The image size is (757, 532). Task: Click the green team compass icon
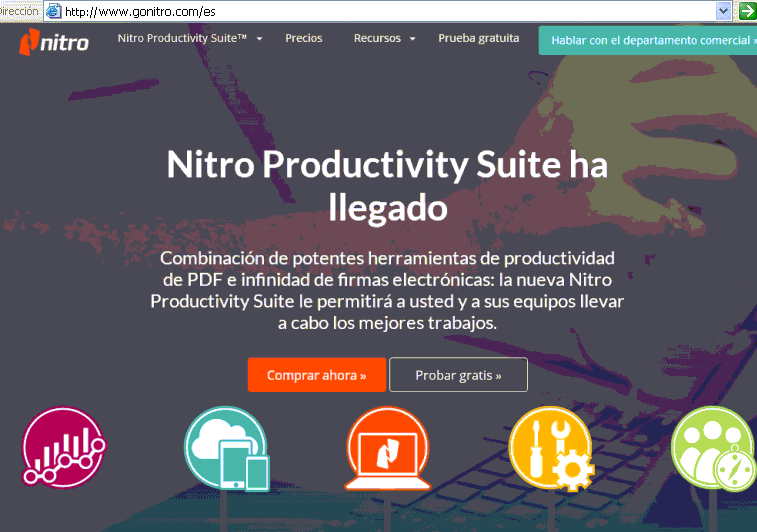pos(714,448)
